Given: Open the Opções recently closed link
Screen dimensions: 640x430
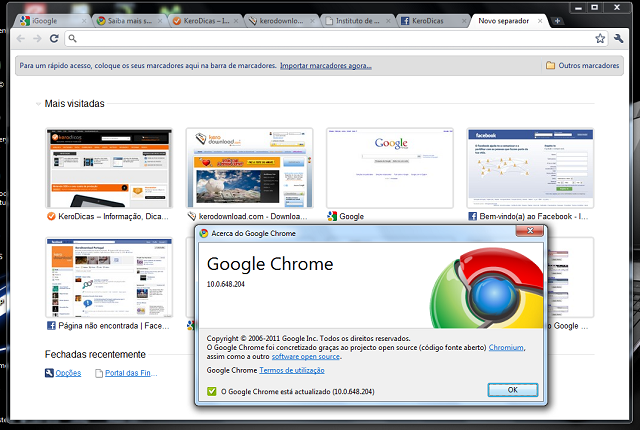Looking at the screenshot, I should tap(68, 373).
